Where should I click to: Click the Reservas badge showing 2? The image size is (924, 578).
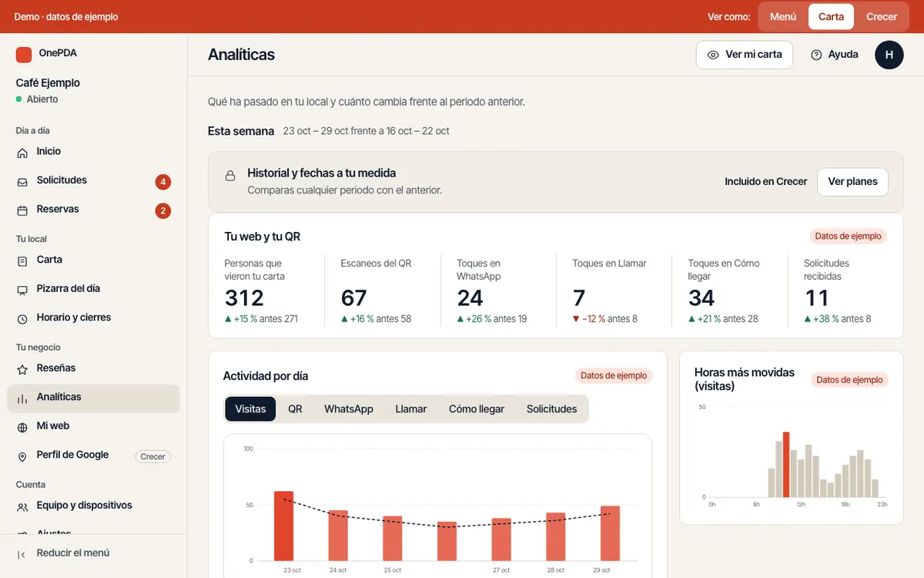(x=162, y=210)
